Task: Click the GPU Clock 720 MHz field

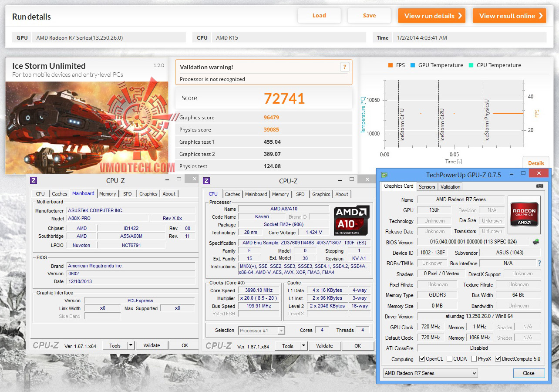Action: 431,327
